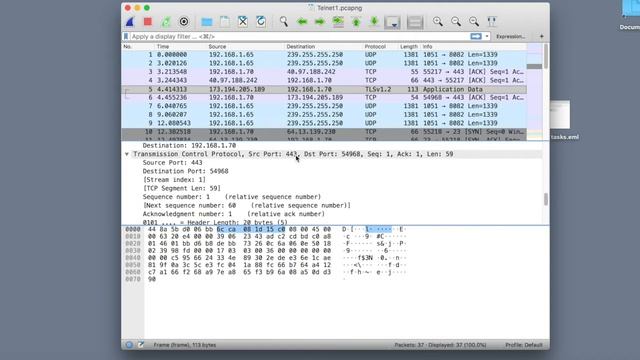Zoom out main window text
640x360 pixels.
pos(456,22)
